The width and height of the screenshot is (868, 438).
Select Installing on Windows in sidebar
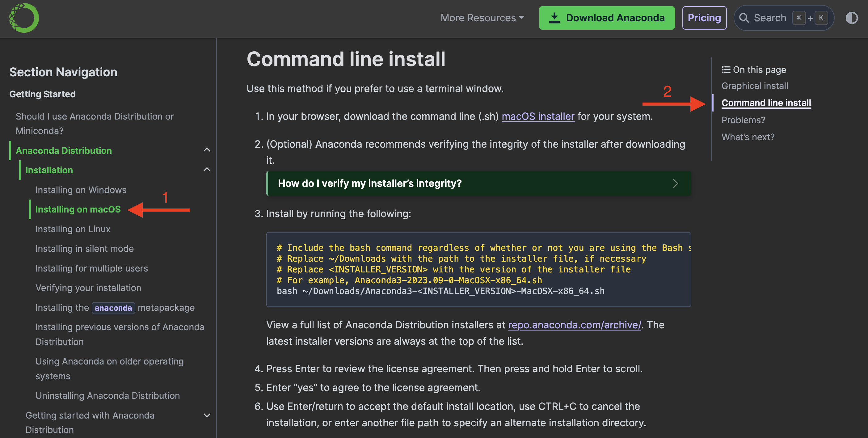[81, 190]
